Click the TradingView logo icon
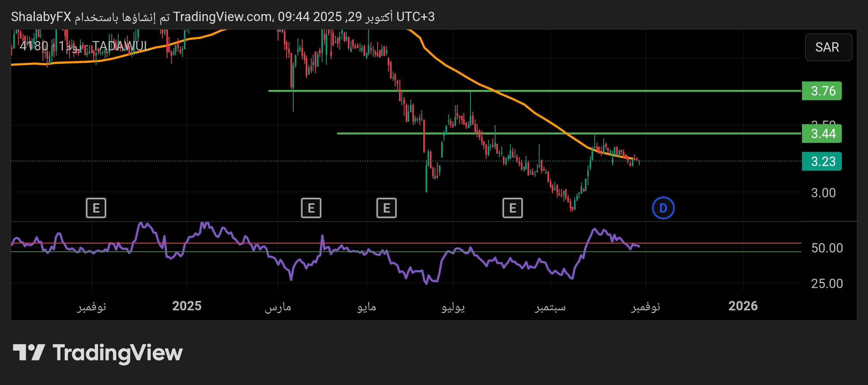868x385 pixels. [29, 353]
